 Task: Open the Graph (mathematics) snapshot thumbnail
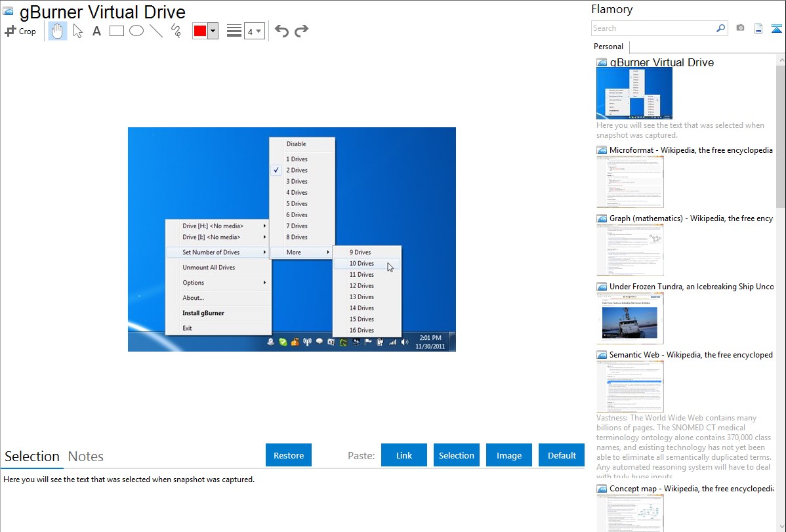tap(630, 250)
